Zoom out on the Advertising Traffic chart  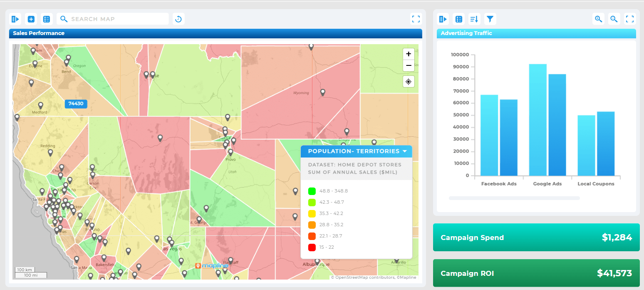coord(614,19)
